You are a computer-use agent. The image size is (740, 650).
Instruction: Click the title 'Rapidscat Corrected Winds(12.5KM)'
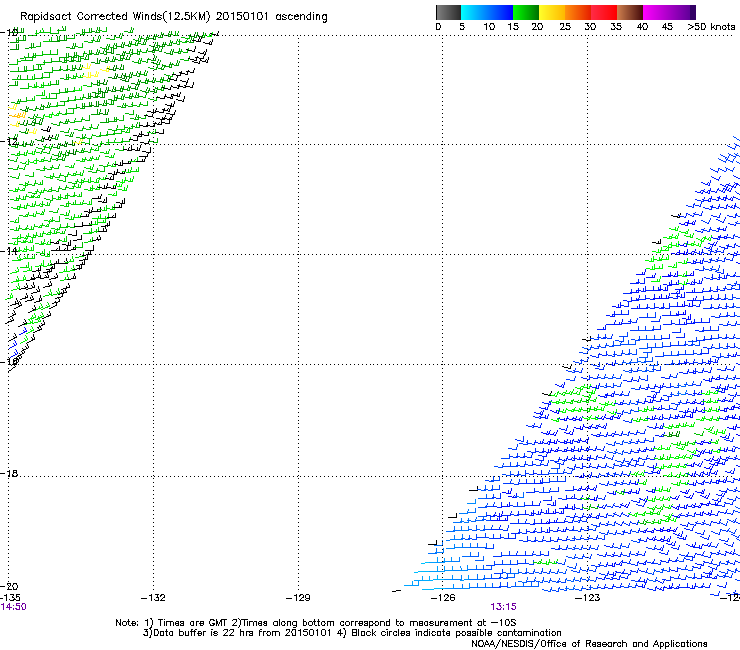pos(115,17)
